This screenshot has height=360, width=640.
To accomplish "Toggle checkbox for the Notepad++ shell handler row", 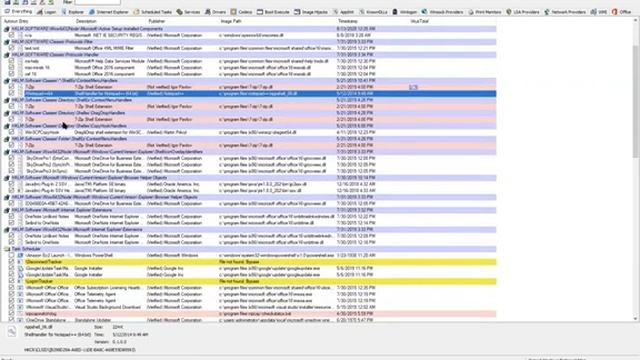I will pos(11,93).
